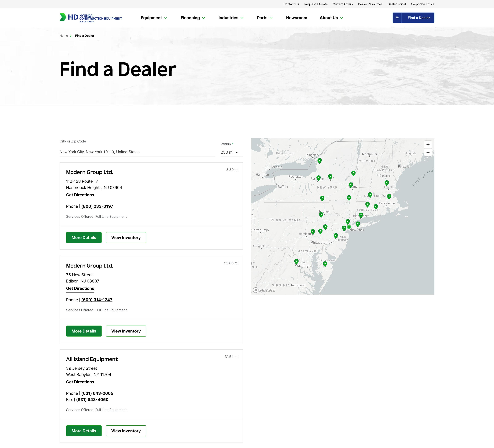Click the blue Find a Dealer button
Image resolution: width=494 pixels, height=448 pixels.
[x=413, y=18]
